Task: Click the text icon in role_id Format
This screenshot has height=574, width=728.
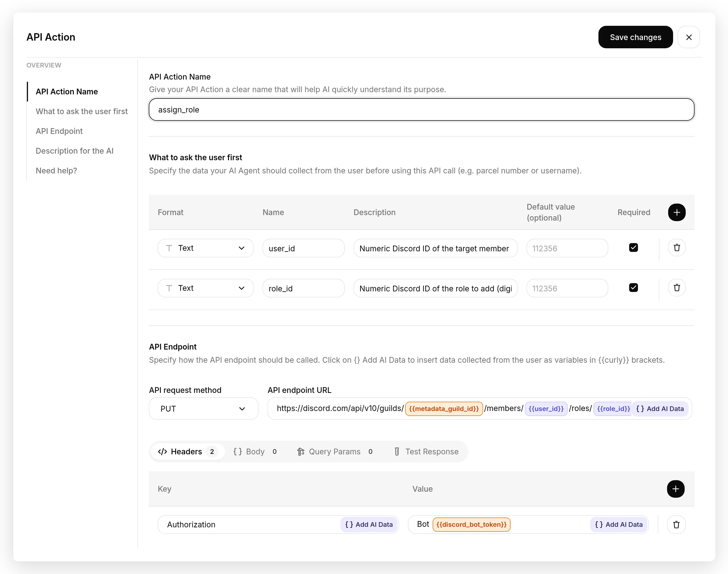Action: pos(169,288)
